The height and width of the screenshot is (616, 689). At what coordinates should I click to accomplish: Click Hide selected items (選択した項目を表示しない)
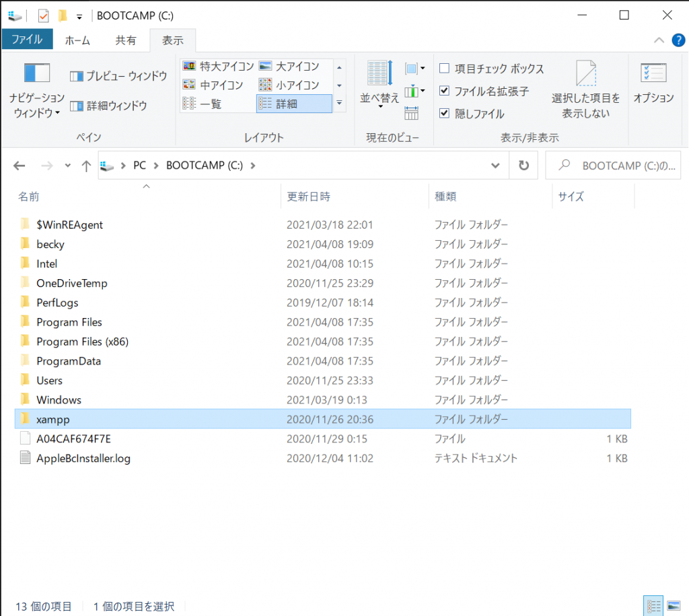[585, 89]
